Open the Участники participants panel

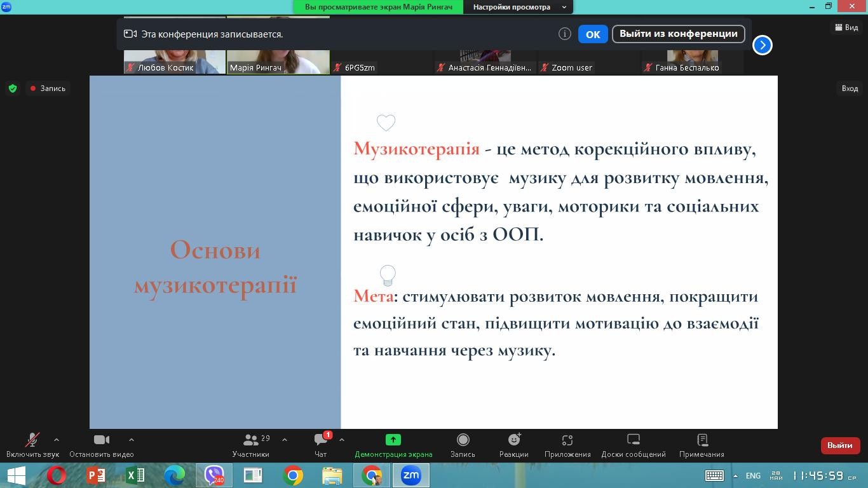(250, 445)
